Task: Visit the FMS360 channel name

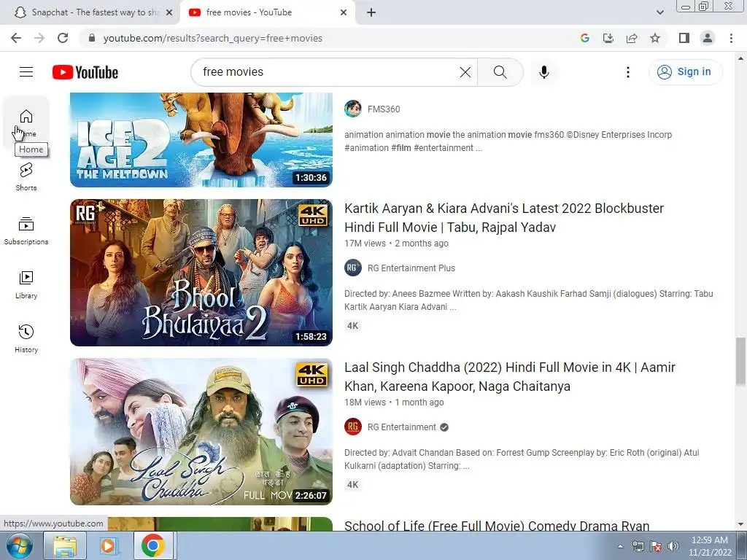Action: click(384, 109)
